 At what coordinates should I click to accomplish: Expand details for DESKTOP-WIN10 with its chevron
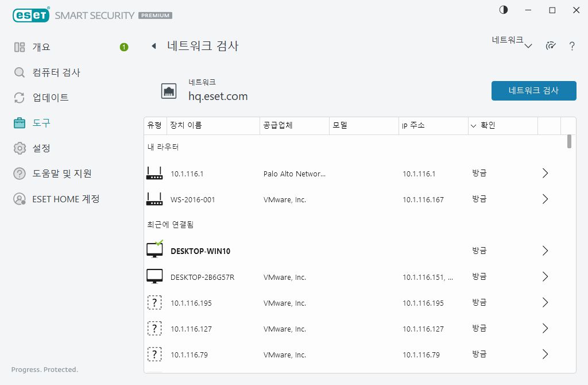[545, 251]
